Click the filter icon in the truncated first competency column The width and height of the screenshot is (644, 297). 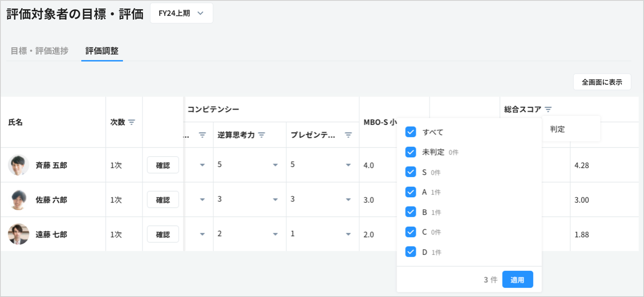(202, 135)
